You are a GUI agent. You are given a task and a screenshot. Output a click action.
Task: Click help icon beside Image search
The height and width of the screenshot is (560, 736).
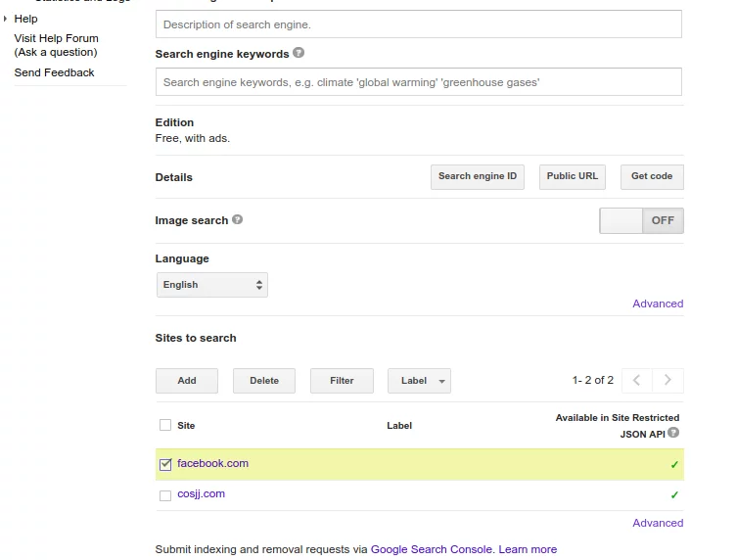click(x=238, y=220)
